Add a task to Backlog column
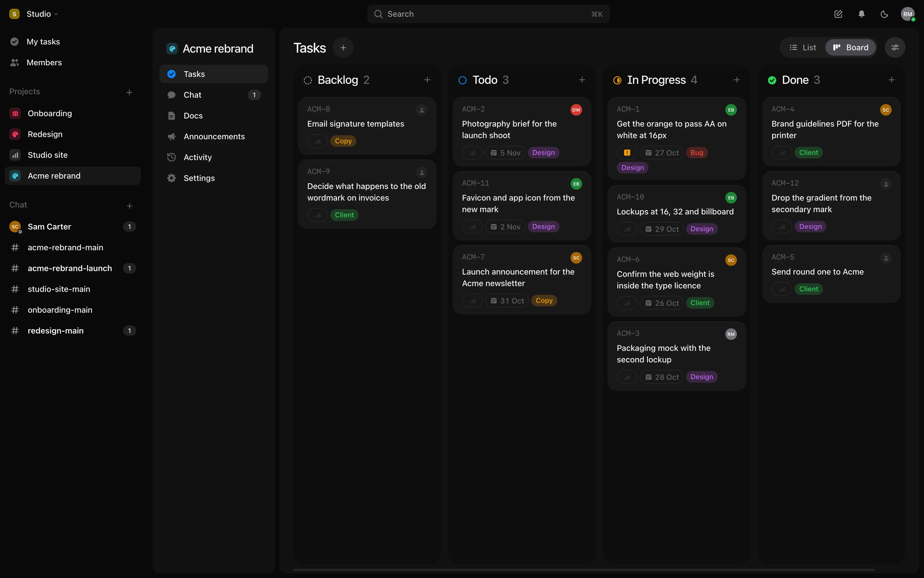 click(427, 80)
